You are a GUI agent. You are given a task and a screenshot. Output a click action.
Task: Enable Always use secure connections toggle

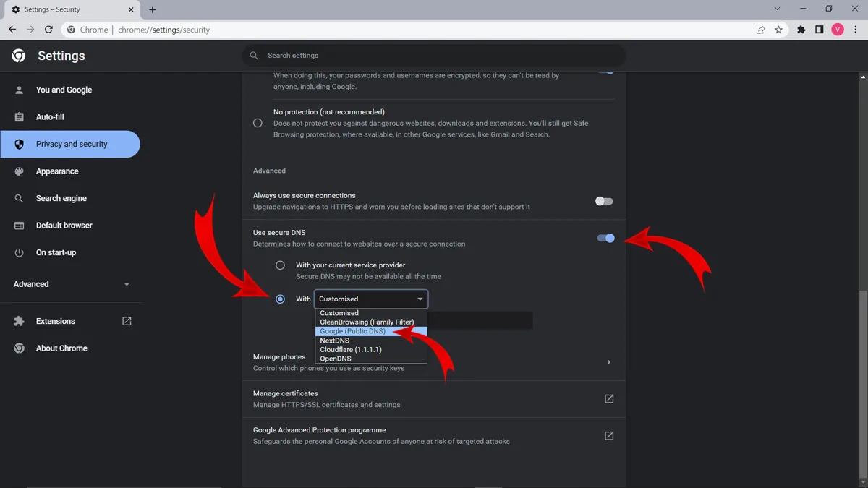click(604, 201)
